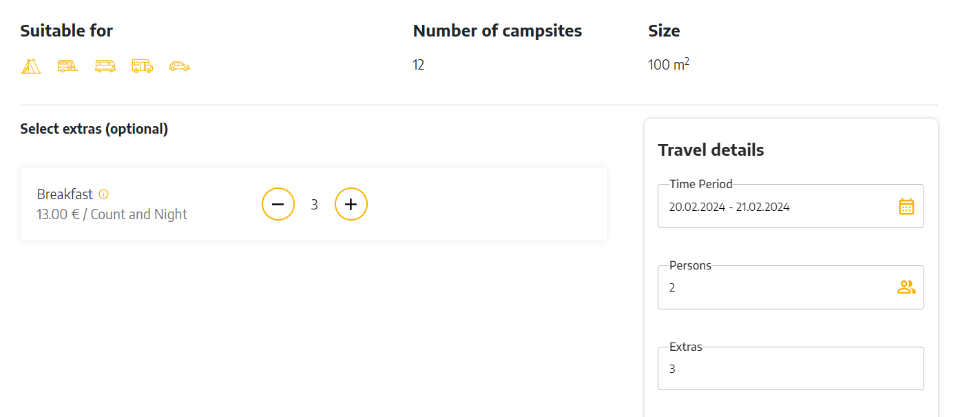Open the calendar icon in Time Period
This screenshot has width=980, height=417.
(906, 206)
